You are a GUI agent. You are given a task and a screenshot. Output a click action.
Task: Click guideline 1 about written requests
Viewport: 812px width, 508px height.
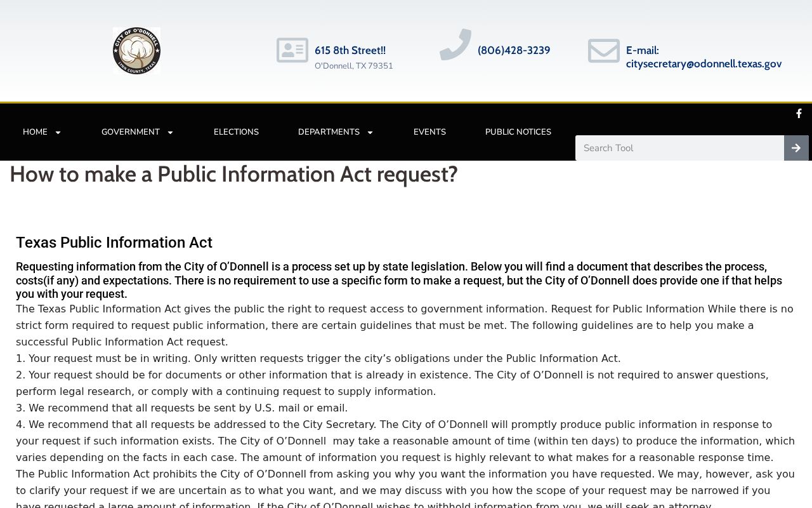[318, 358]
